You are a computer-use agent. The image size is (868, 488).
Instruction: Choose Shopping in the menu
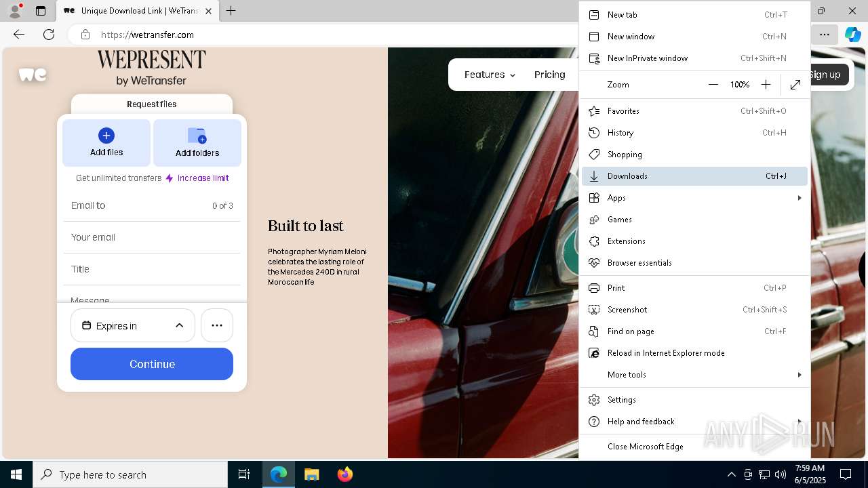tap(694, 155)
